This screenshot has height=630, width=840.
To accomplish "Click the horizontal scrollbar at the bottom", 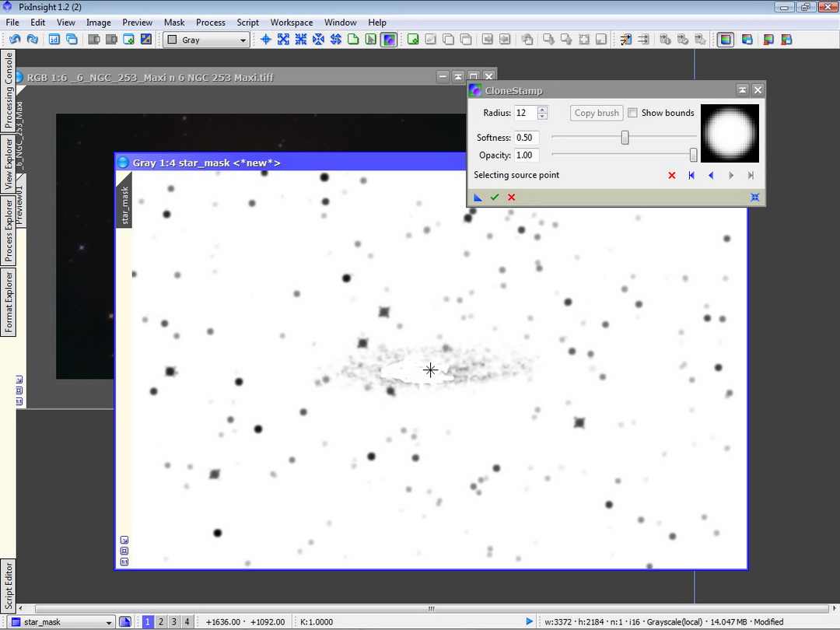I will coord(431,608).
